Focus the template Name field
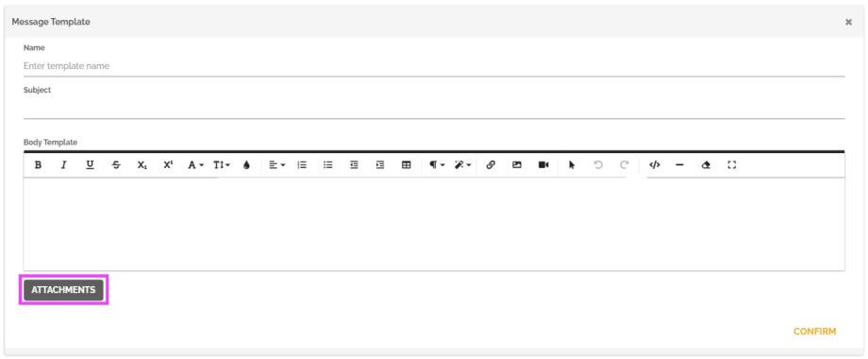The image size is (868, 359). 434,66
